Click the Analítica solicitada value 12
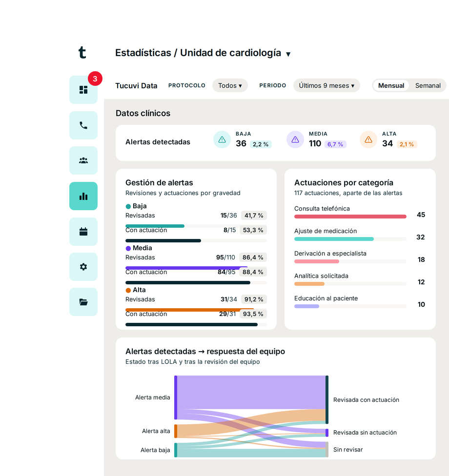Image resolution: width=449 pixels, height=476 pixels. click(x=421, y=282)
